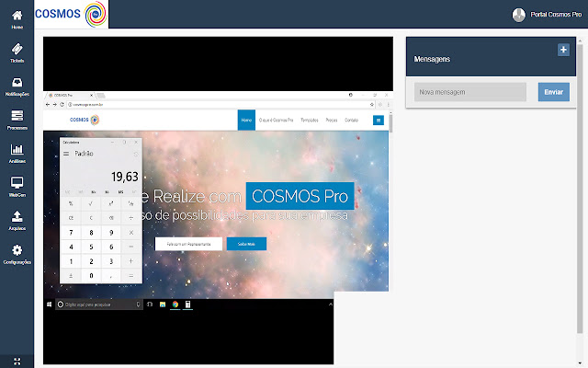Select the COSMOS Pro browser tab
This screenshot has height=368, width=588.
(x=71, y=96)
